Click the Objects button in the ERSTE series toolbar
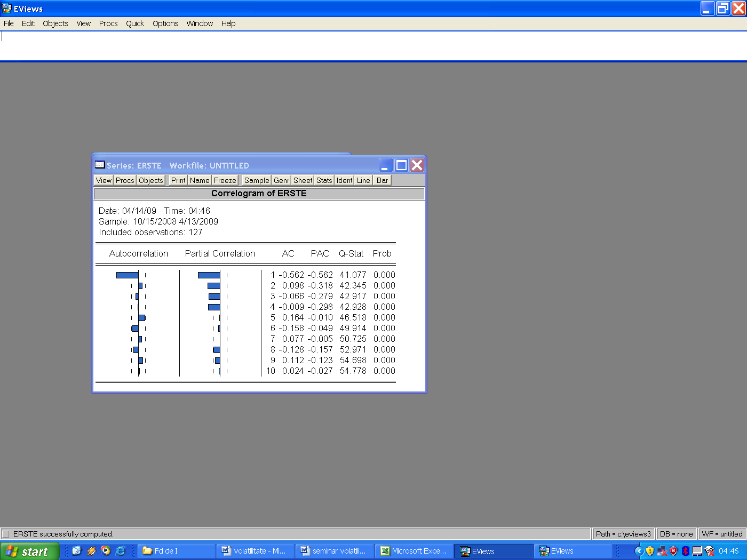This screenshot has height=560, width=747. [x=151, y=180]
